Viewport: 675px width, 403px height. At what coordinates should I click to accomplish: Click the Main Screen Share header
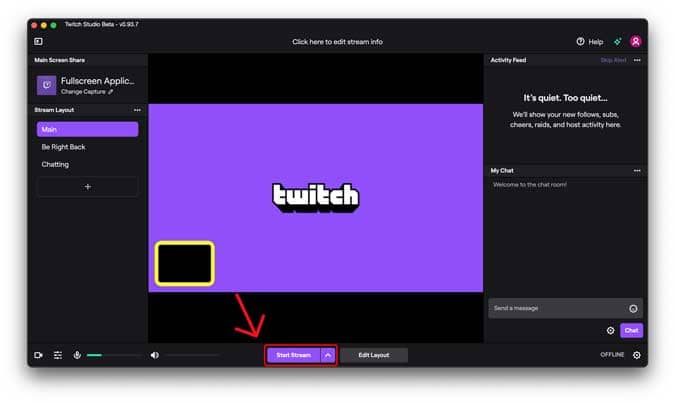(x=59, y=60)
